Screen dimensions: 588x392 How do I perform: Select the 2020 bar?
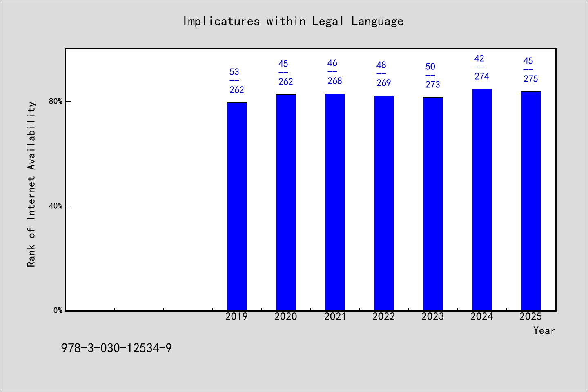tap(286, 203)
